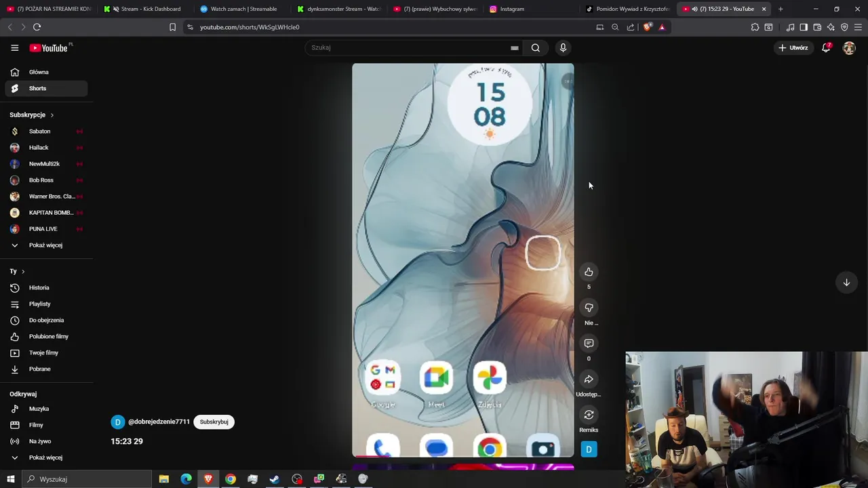The height and width of the screenshot is (488, 868).
Task: Open YouTube notifications bell
Action: pyautogui.click(x=826, y=47)
